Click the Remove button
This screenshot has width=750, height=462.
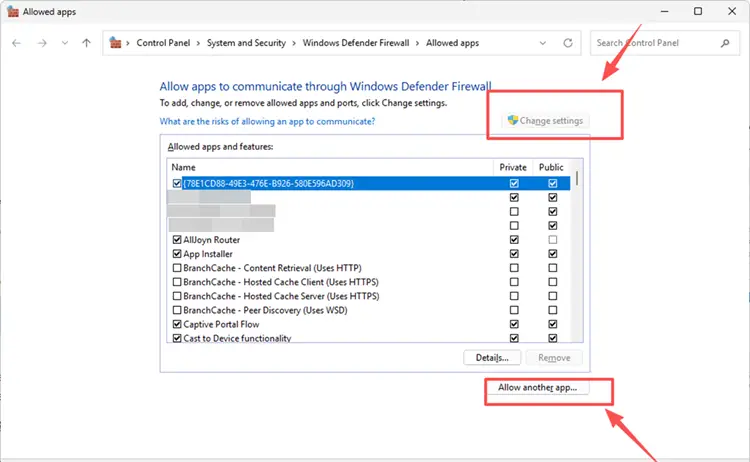tap(554, 358)
